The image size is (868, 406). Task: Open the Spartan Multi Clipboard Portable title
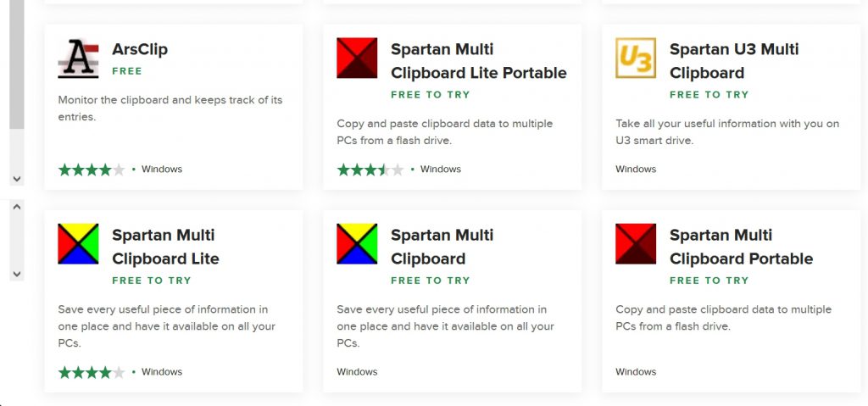[741, 247]
